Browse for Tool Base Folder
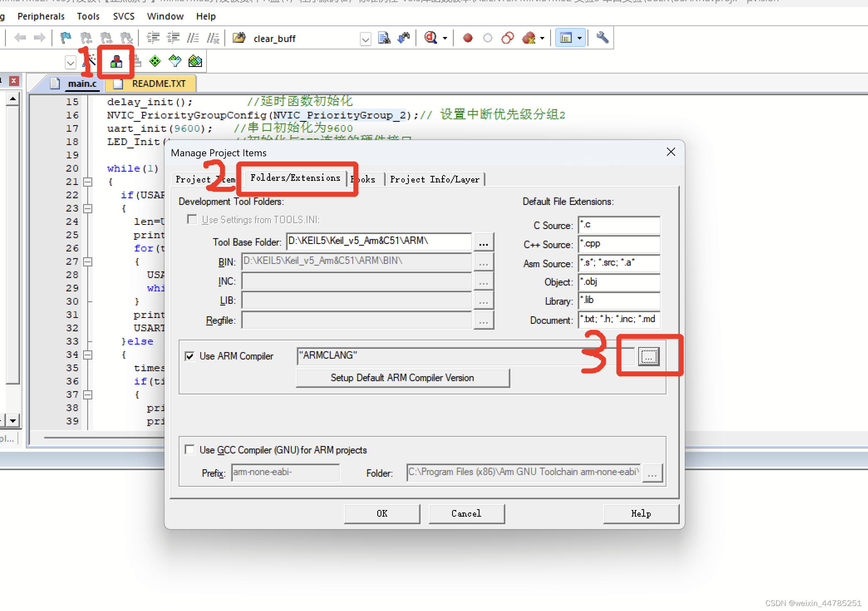 coord(483,242)
